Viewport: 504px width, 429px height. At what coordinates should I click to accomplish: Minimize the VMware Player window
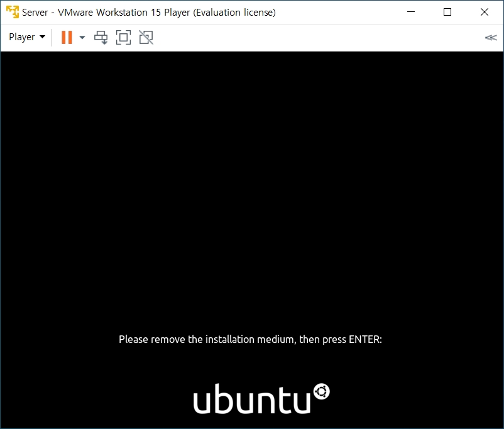411,12
